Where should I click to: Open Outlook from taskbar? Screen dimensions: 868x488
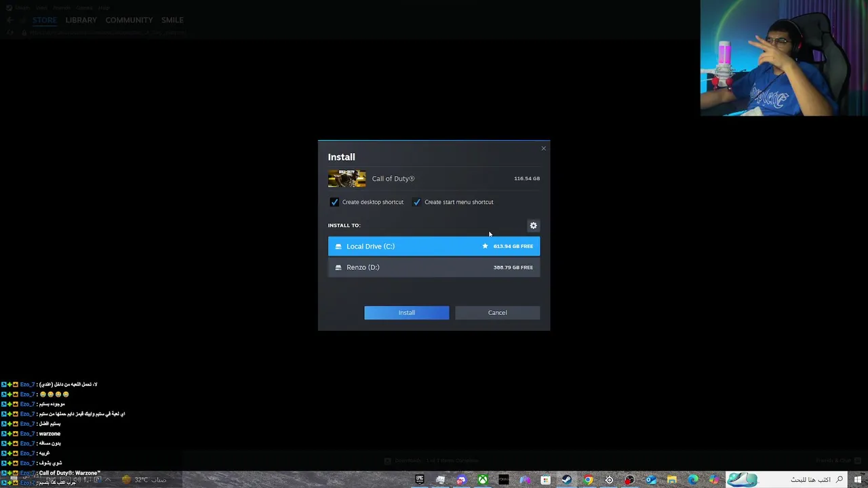(651, 480)
